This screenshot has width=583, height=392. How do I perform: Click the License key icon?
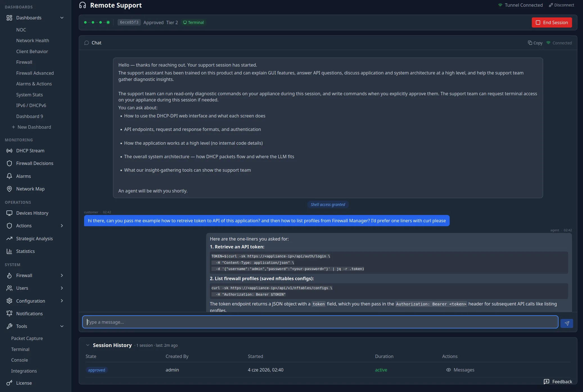[x=9, y=383]
